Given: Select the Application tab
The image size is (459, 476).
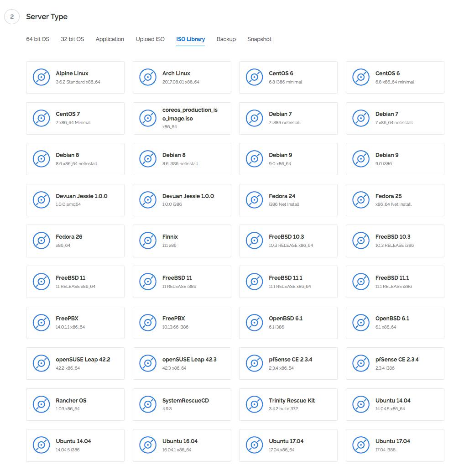Looking at the screenshot, I should 110,39.
